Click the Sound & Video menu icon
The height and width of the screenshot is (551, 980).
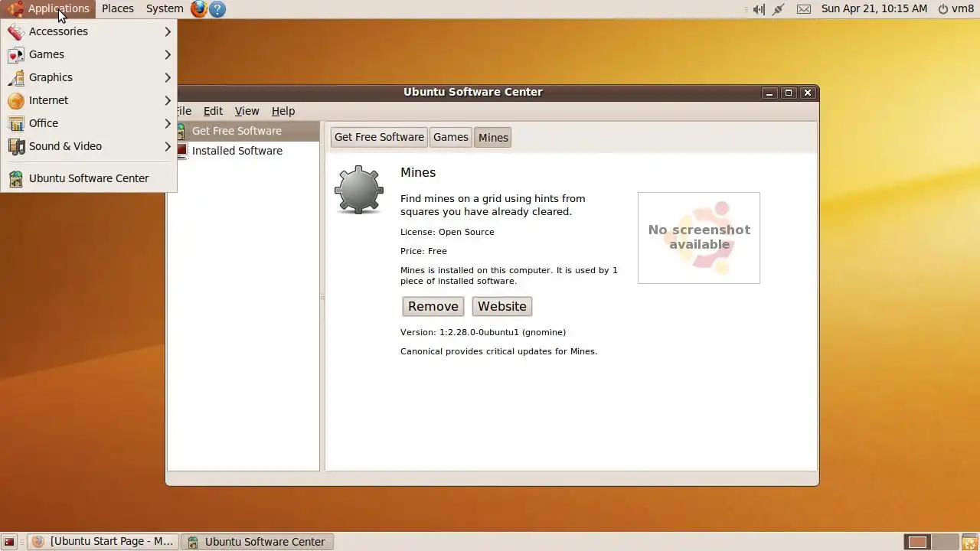[16, 146]
